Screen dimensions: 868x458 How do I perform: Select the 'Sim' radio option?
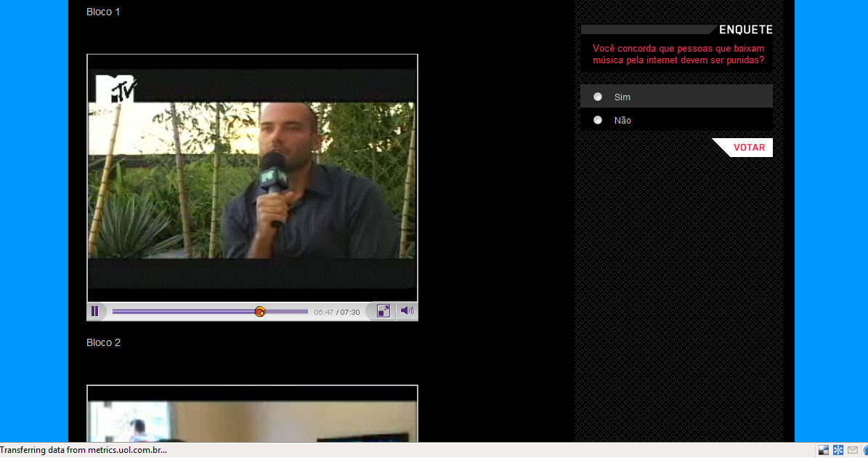[598, 97]
